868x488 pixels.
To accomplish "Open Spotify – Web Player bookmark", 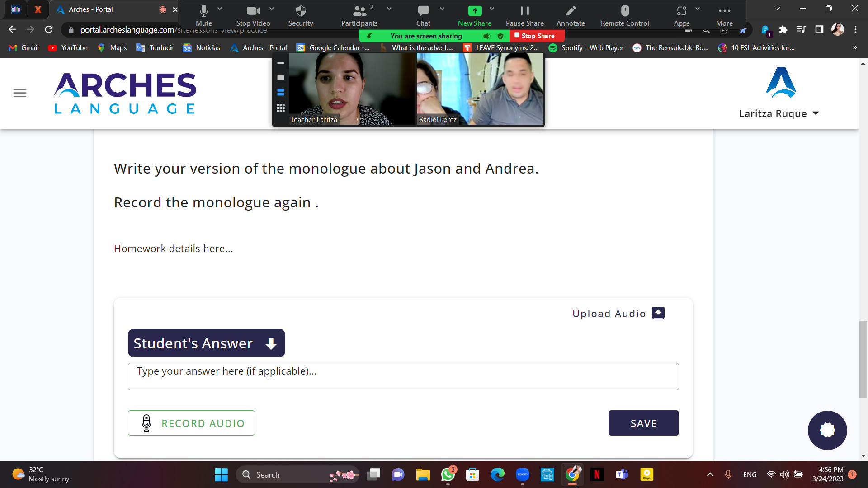I will 586,48.
